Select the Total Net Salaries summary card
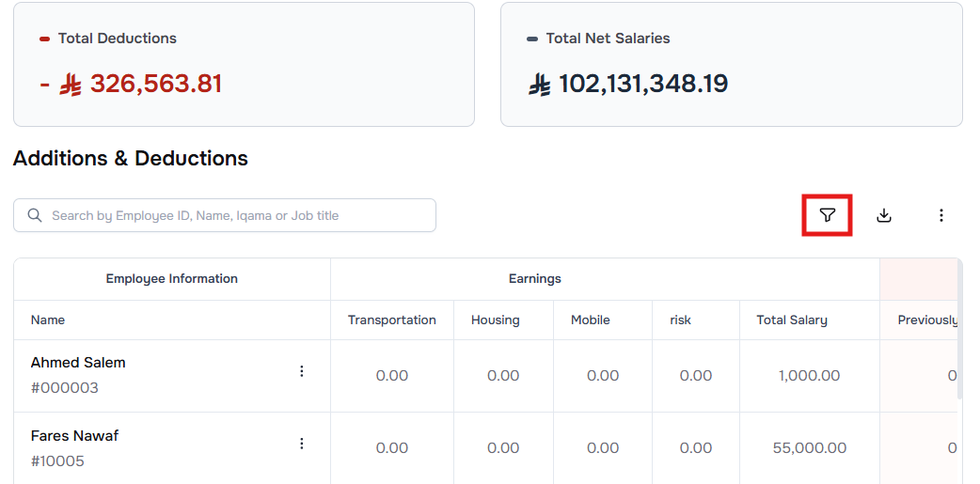This screenshot has width=980, height=484. tap(731, 64)
